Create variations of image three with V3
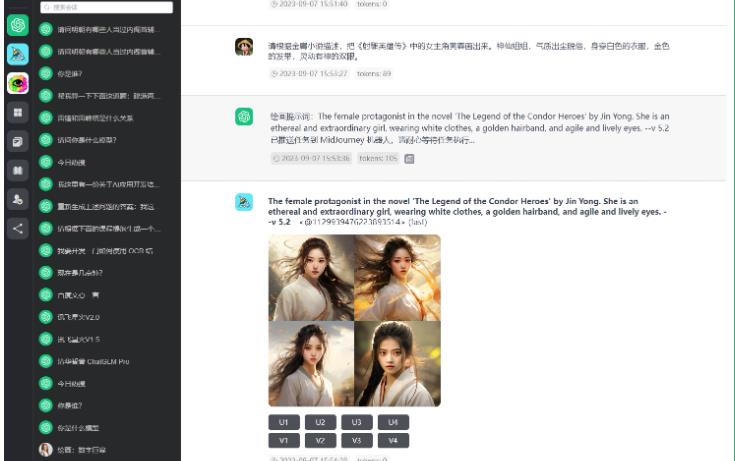Viewport: 735px width, 461px height. (357, 440)
